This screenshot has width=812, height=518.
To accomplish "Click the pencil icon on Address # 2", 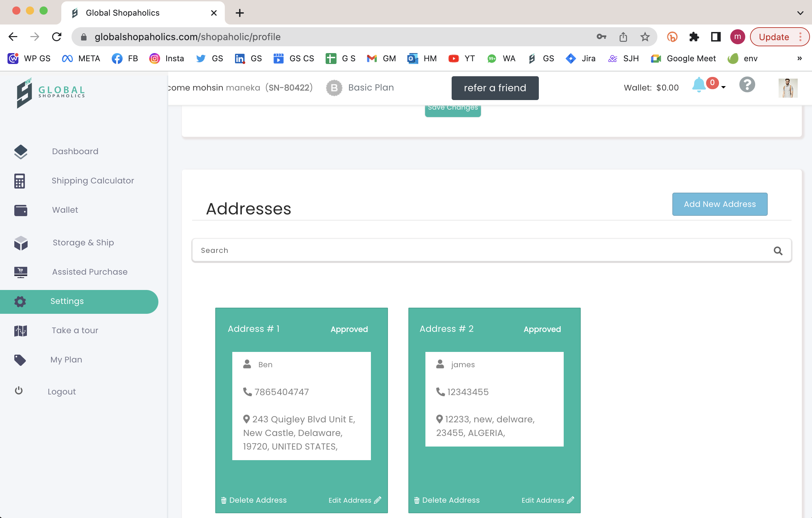I will [571, 500].
